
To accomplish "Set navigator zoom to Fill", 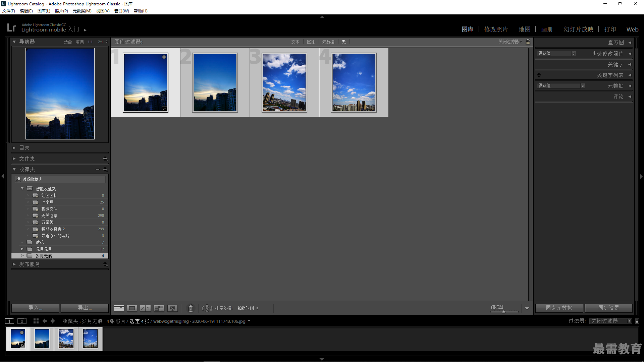I will click(x=79, y=42).
